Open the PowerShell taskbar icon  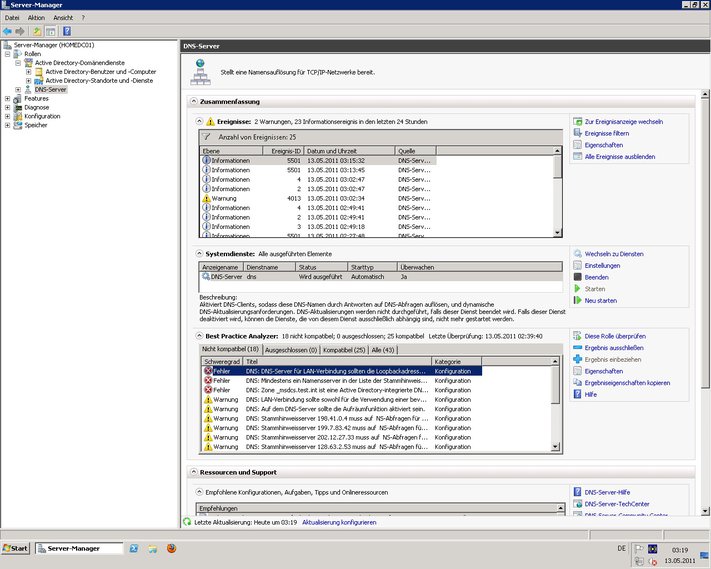(x=134, y=549)
